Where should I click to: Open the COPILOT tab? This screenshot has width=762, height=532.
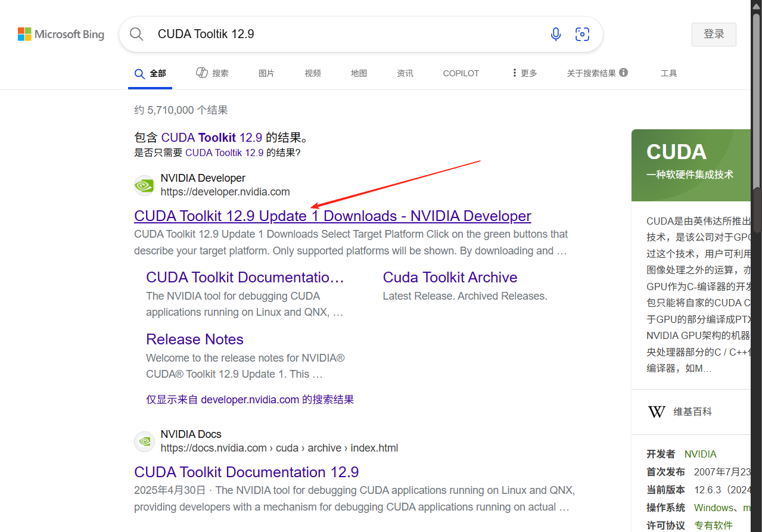(461, 73)
